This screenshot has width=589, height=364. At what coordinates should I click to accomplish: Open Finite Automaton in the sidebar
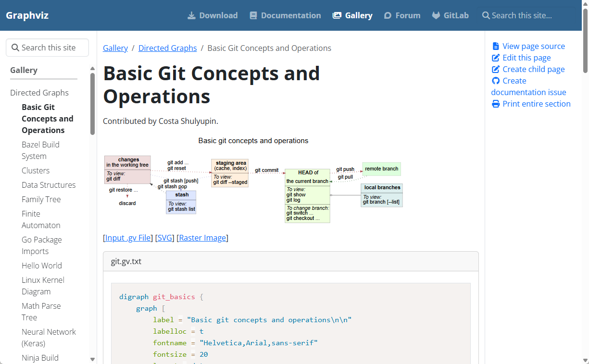click(x=41, y=219)
